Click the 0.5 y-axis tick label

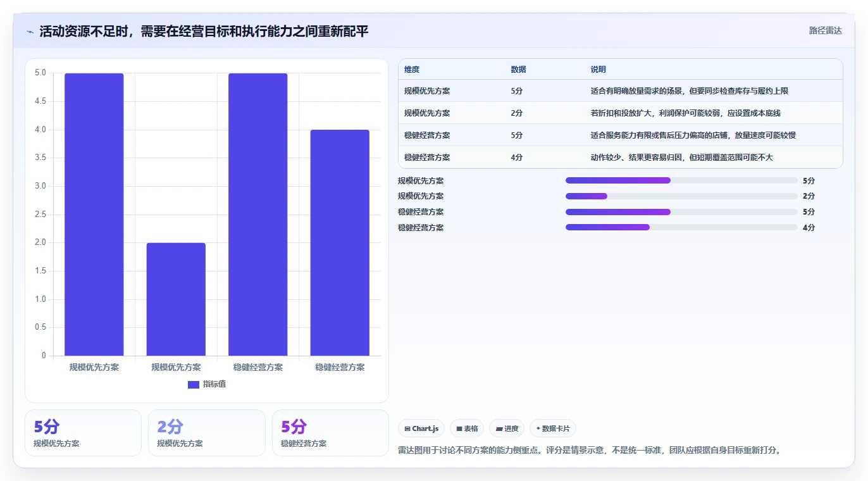click(40, 327)
